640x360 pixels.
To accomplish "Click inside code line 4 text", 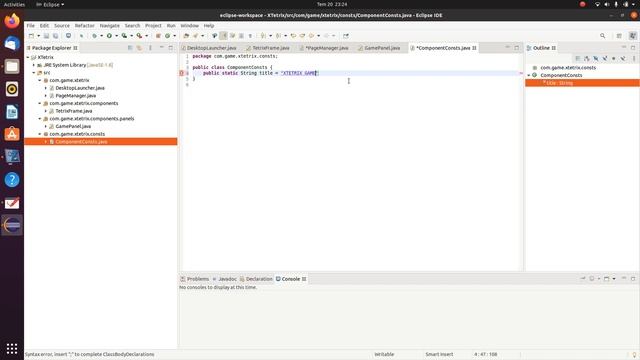I will tap(261, 73).
